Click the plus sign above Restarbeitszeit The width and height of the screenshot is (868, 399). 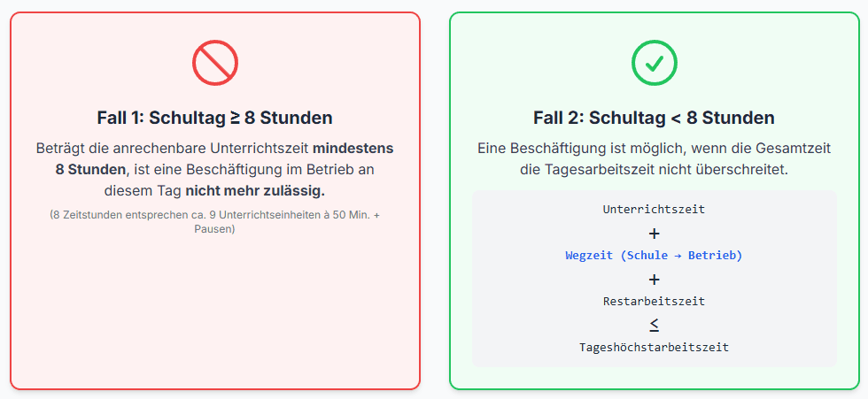tap(654, 280)
